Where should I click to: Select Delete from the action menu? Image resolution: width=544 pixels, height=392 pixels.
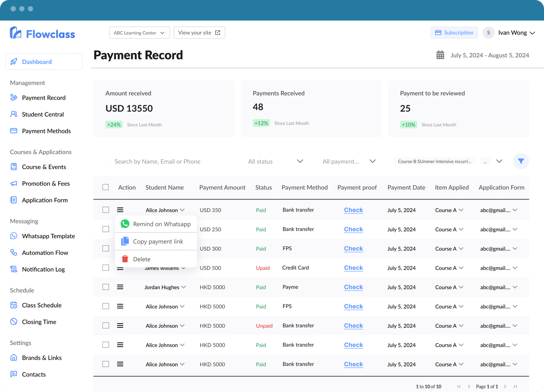156,259
